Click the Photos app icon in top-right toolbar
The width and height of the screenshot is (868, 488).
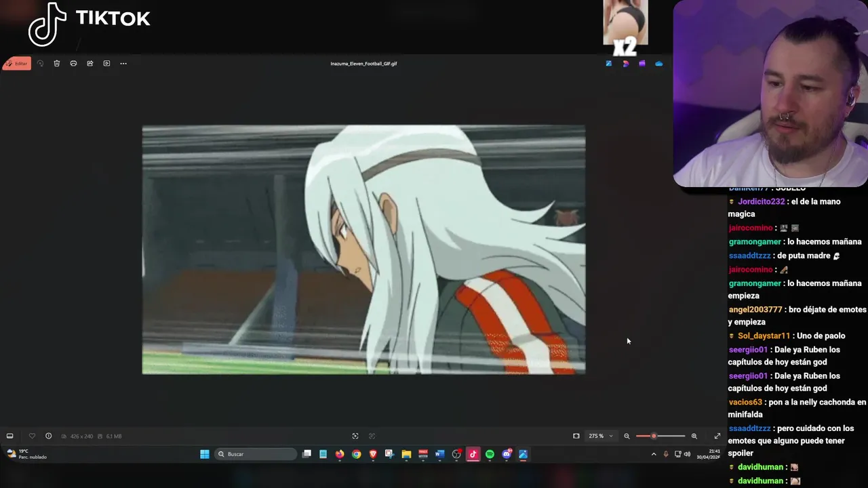[609, 64]
